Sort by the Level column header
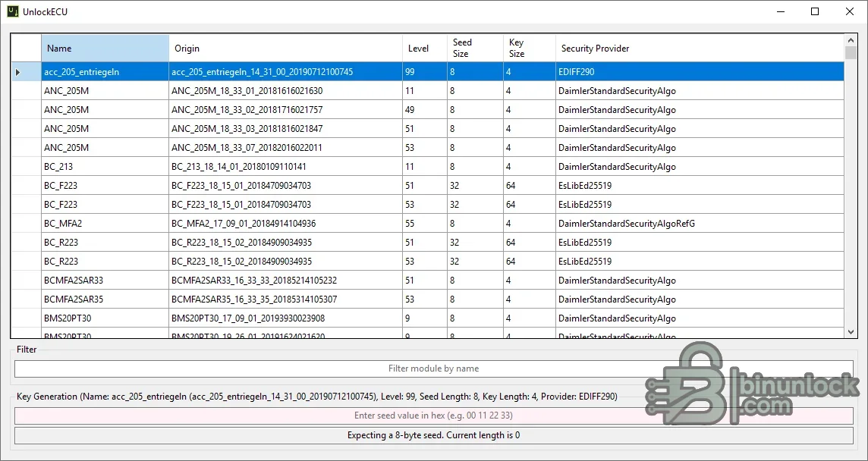The image size is (868, 461). coord(425,49)
